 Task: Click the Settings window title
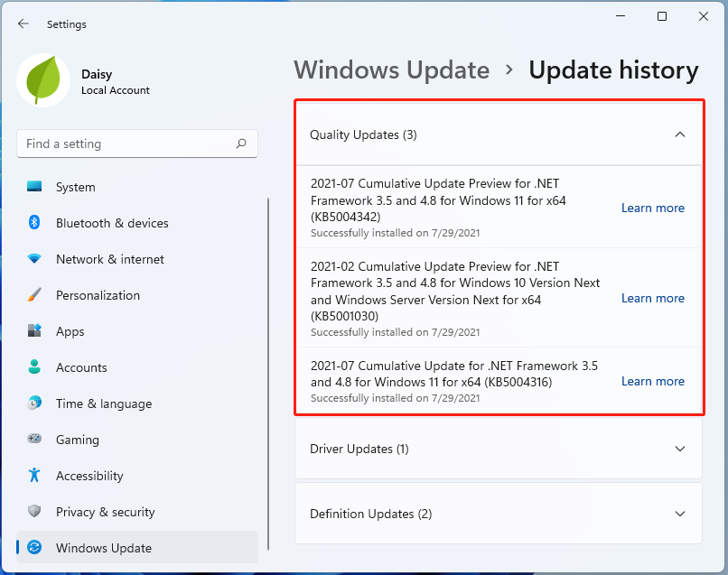(x=67, y=24)
